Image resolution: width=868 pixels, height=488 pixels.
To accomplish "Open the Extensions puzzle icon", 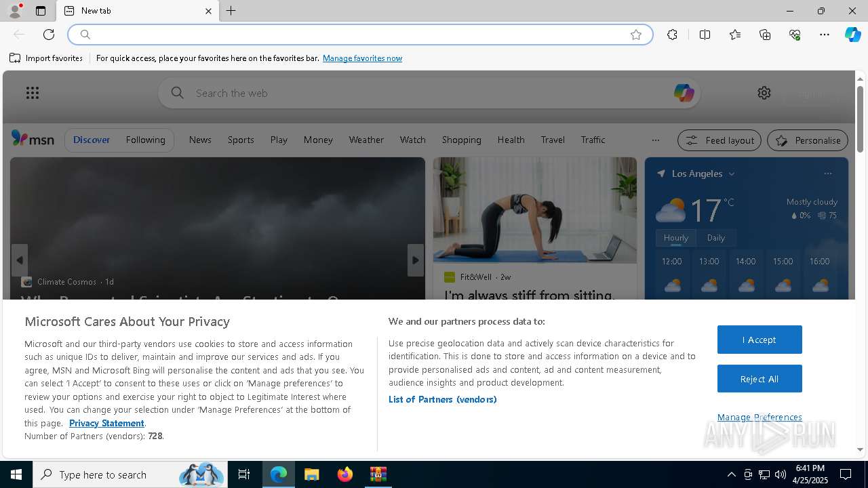I will [672, 35].
